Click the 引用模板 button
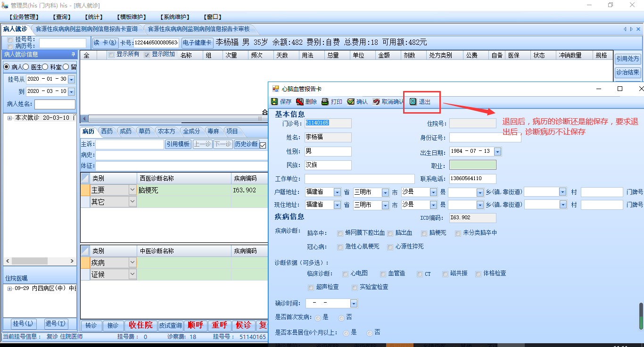This screenshot has width=644, height=347. click(178, 144)
